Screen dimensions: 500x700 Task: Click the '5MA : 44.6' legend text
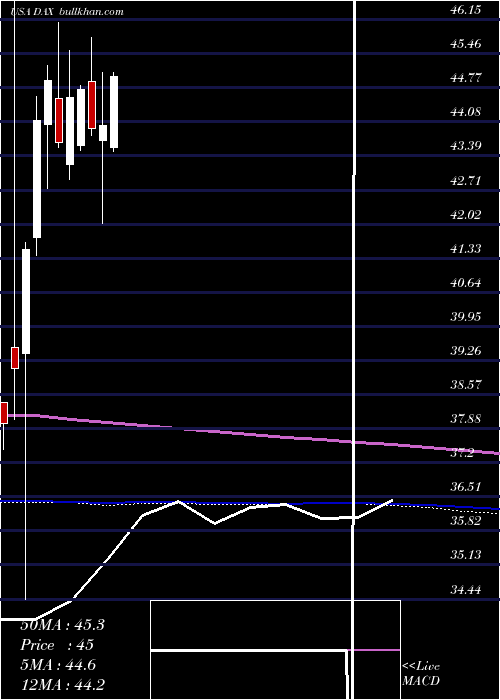pyautogui.click(x=59, y=665)
